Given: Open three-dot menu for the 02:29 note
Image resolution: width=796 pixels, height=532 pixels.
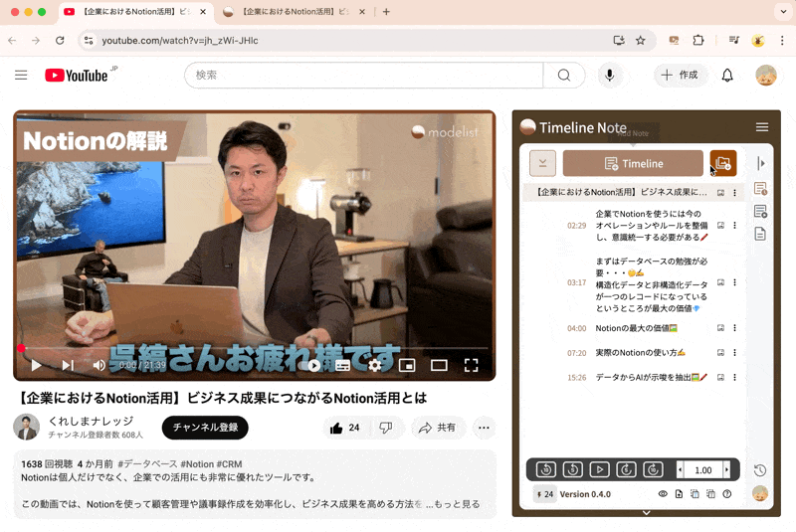Looking at the screenshot, I should (735, 226).
